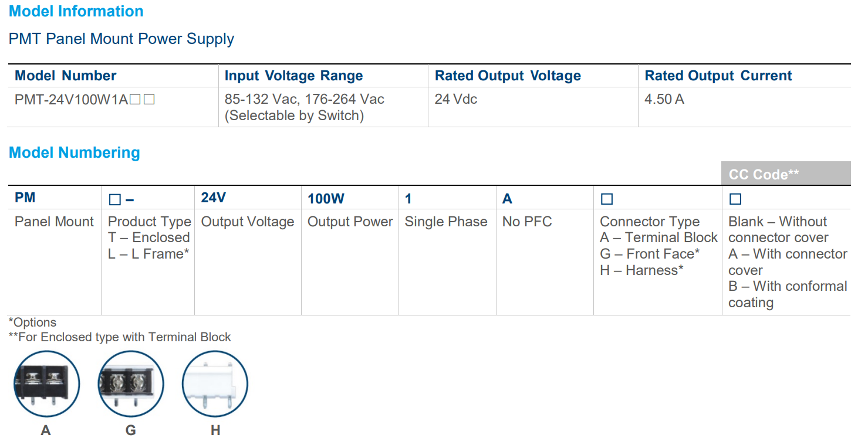Click the *Options footnote text

coord(32,322)
